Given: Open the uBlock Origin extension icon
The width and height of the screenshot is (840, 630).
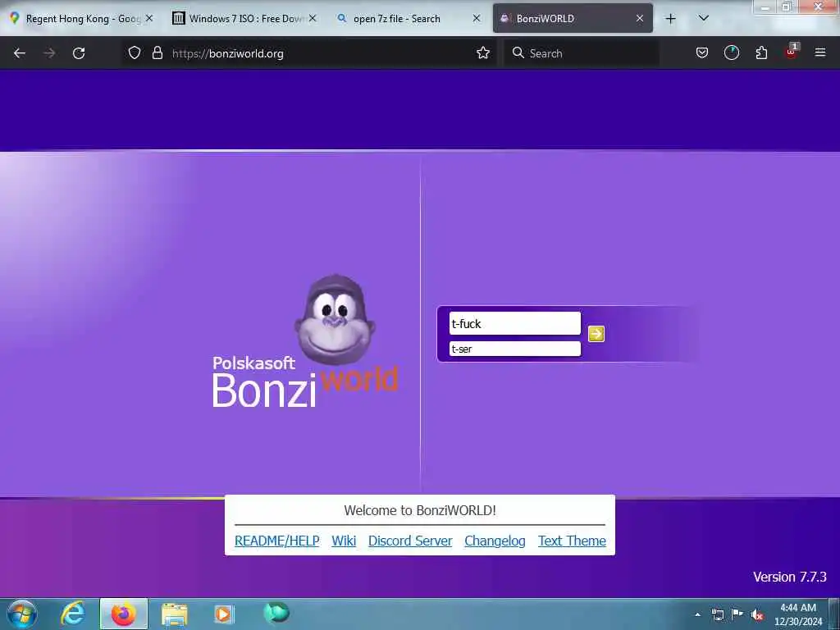Looking at the screenshot, I should pos(792,52).
